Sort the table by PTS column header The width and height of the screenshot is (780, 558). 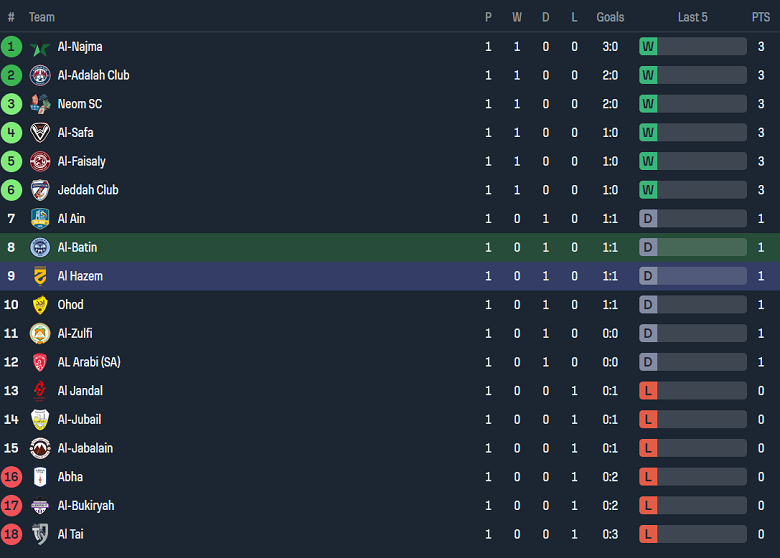pos(761,17)
